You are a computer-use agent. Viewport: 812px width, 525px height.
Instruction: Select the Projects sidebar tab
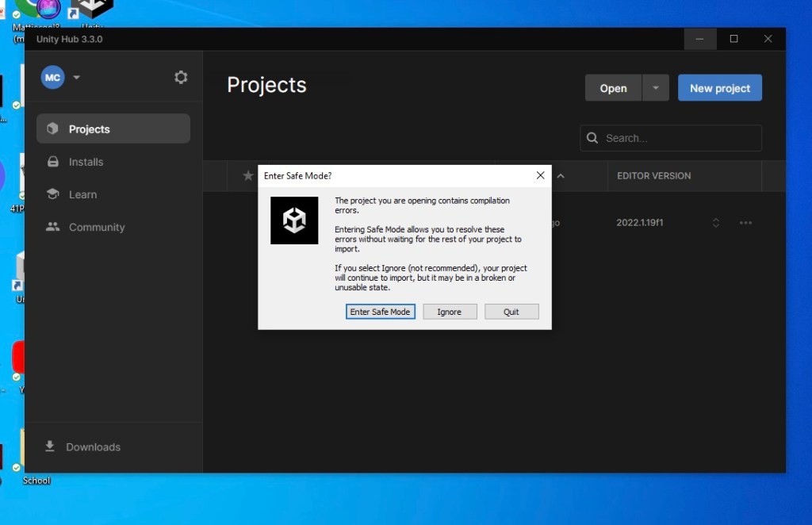pos(113,128)
